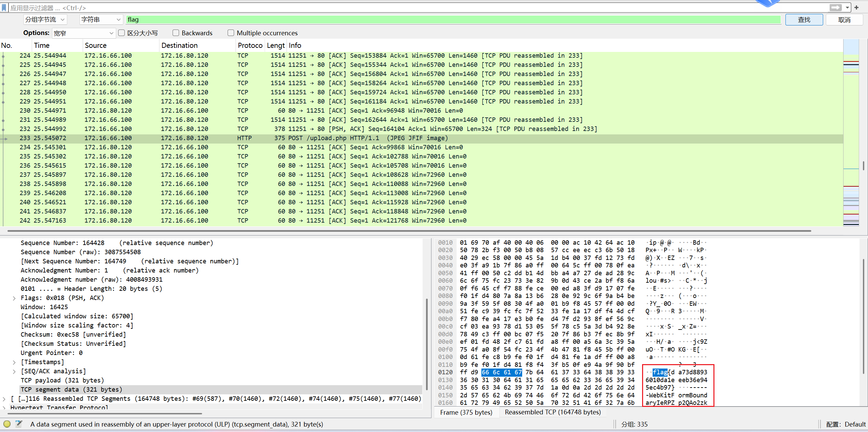This screenshot has height=432, width=868.
Task: Toggle the Backwards search checkbox
Action: click(176, 33)
